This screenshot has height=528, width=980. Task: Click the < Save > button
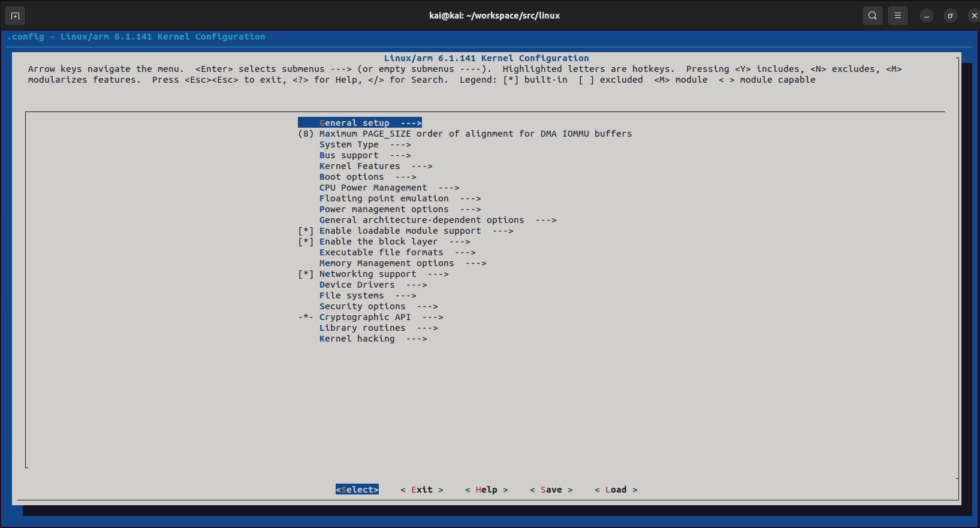[x=551, y=490]
